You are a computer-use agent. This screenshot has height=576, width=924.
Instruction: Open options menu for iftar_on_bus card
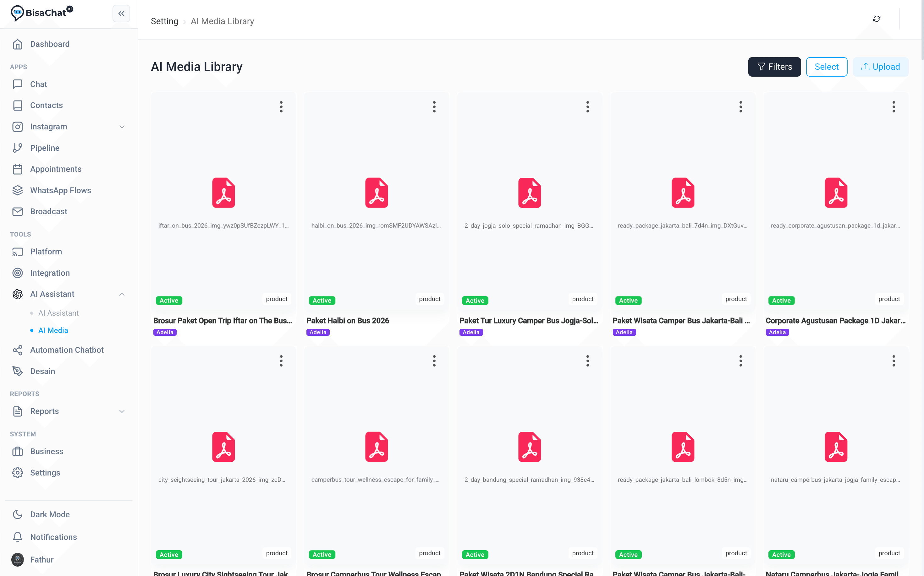281,107
